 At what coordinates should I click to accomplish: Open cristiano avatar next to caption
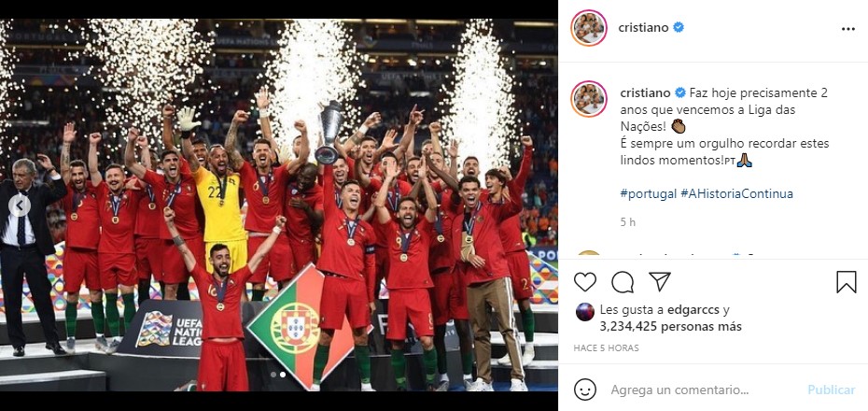coord(589,99)
